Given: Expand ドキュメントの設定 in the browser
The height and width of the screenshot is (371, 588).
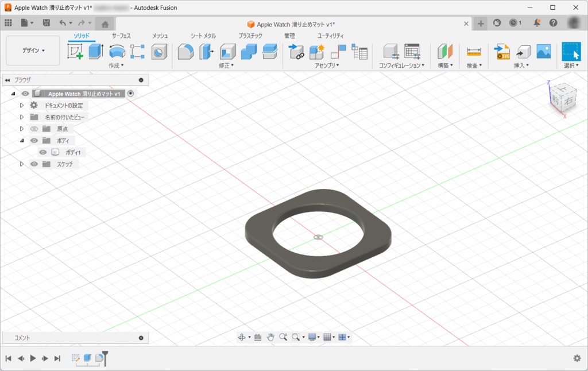Looking at the screenshot, I should click(x=22, y=105).
